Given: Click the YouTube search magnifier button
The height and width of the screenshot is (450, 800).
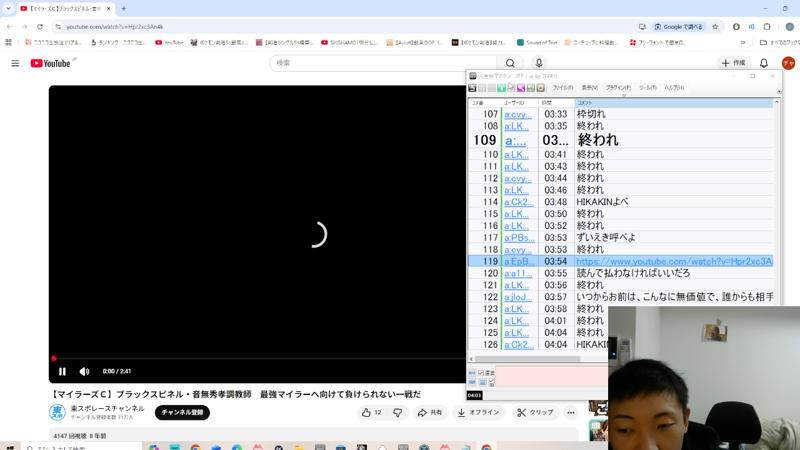Looking at the screenshot, I should coord(510,63).
